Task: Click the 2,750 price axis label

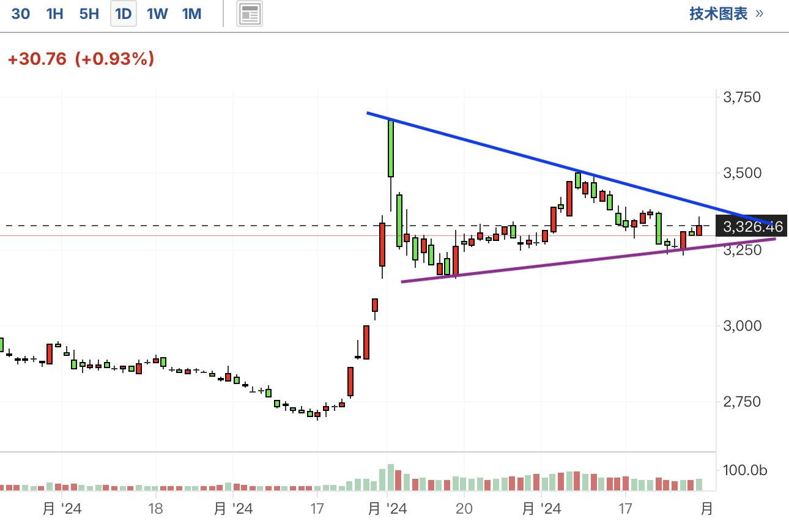Action: tap(742, 401)
